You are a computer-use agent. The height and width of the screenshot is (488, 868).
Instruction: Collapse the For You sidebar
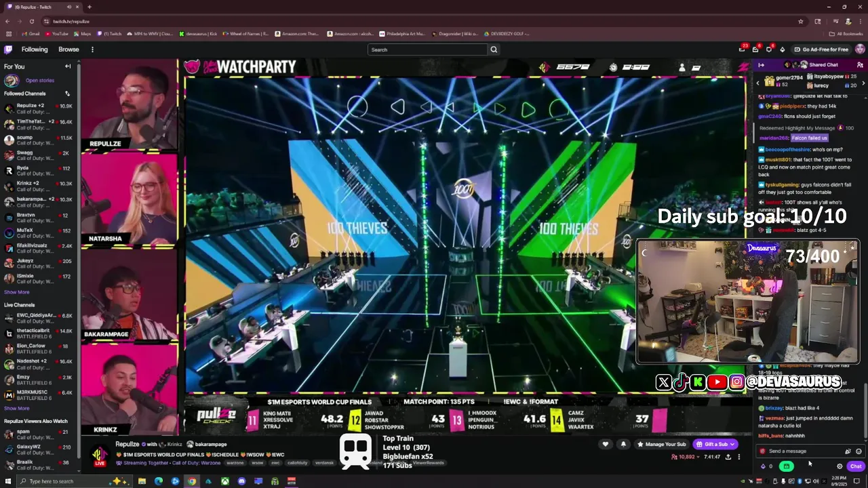68,66
